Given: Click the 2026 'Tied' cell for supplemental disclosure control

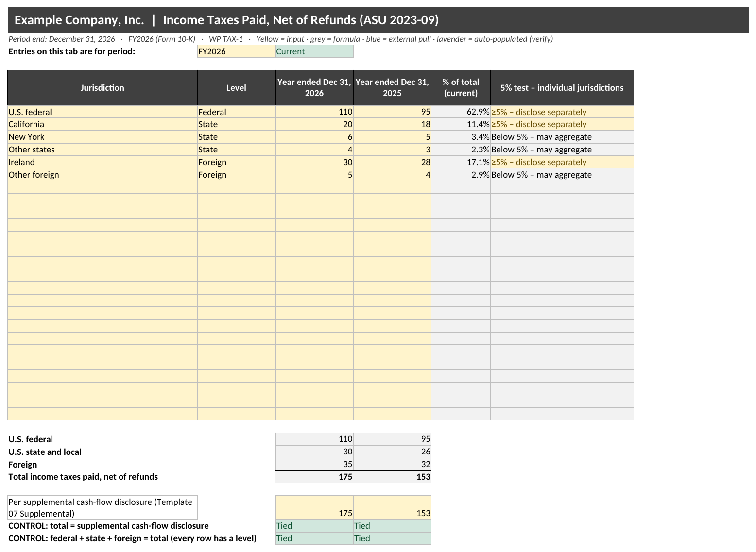Looking at the screenshot, I should pos(314,526).
